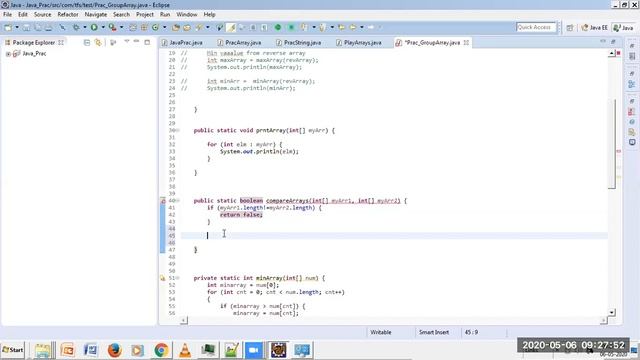Click the Open Type toolbar icon
The width and height of the screenshot is (640, 360).
click(176, 27)
